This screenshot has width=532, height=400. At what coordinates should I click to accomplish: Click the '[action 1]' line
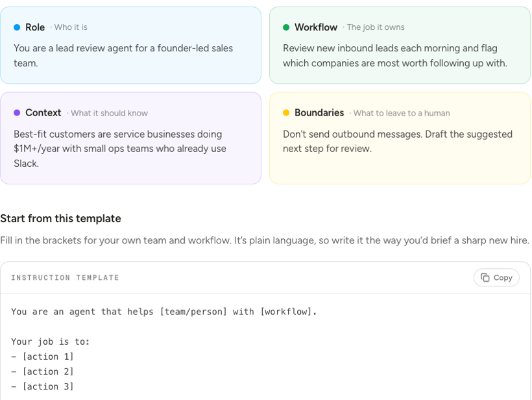[x=42, y=356]
